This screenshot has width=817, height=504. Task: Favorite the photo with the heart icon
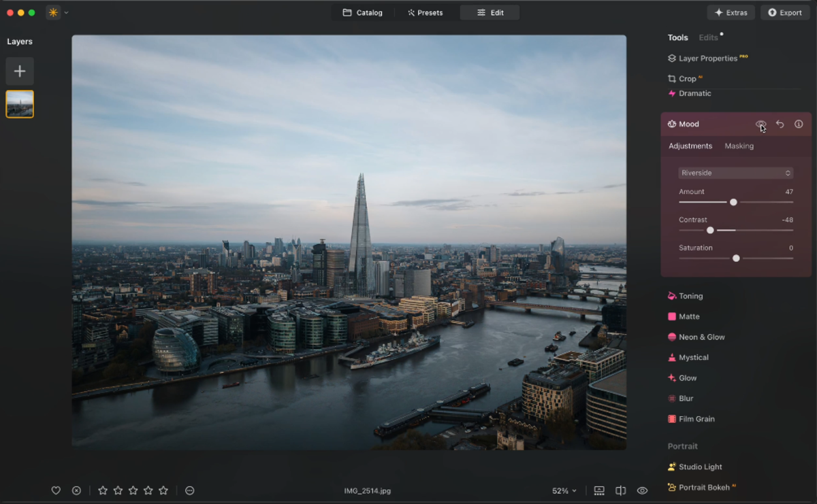tap(56, 490)
